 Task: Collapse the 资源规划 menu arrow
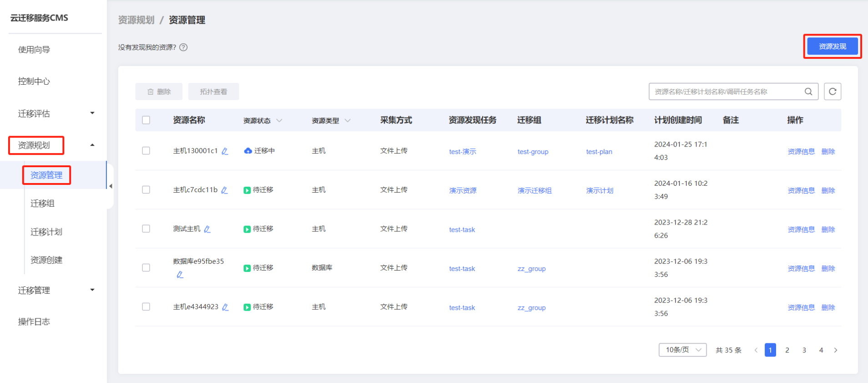coord(92,145)
